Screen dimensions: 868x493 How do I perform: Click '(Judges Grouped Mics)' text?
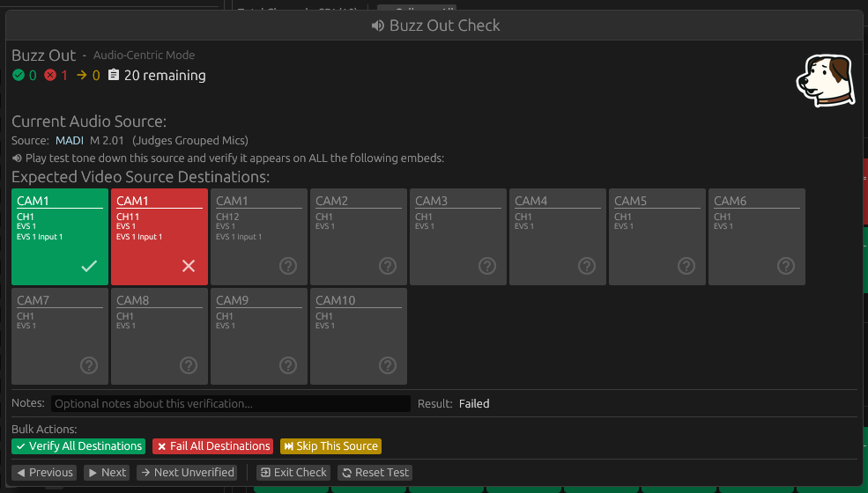point(189,141)
